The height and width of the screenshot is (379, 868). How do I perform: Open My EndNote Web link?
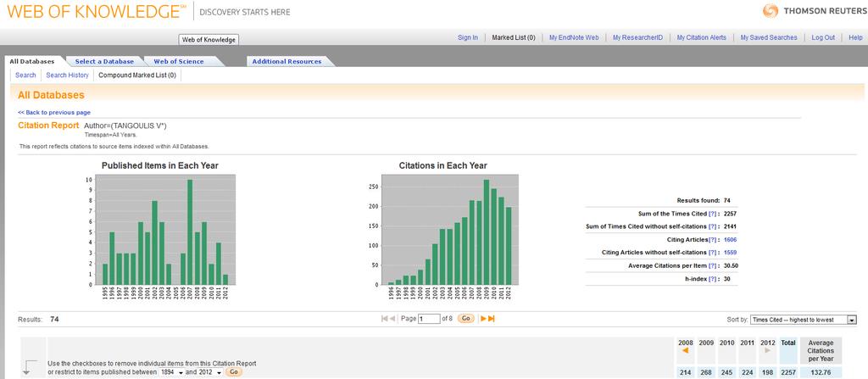coord(574,37)
